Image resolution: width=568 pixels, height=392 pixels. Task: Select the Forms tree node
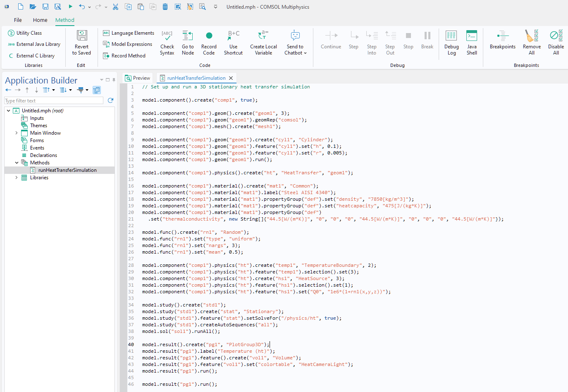click(37, 140)
